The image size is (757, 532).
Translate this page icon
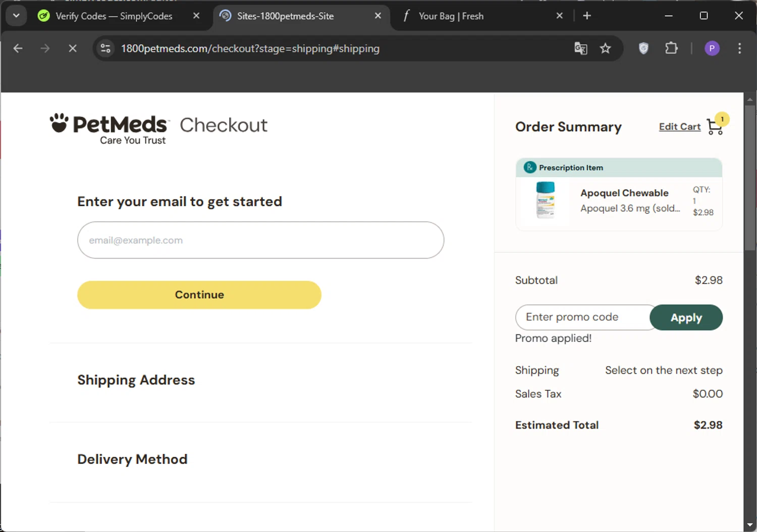[581, 48]
